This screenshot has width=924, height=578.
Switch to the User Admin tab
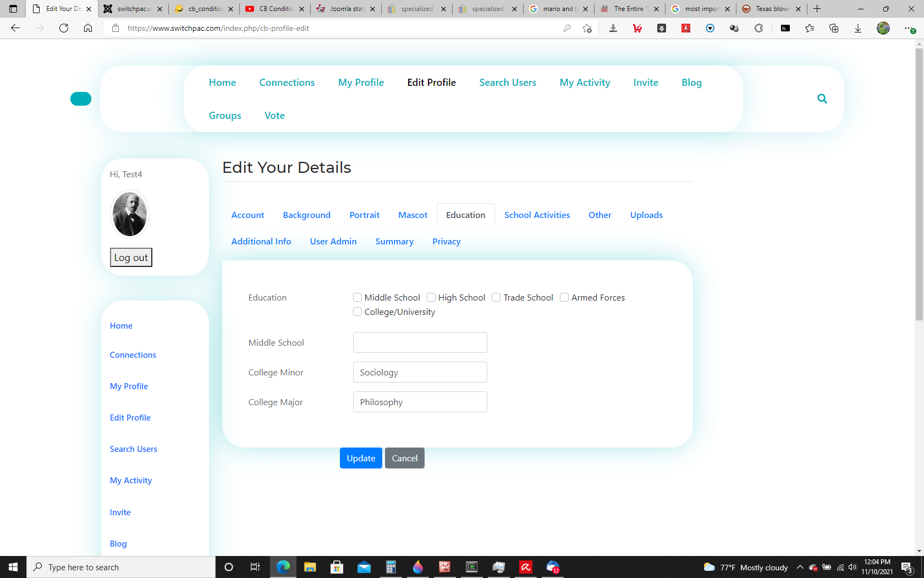333,241
